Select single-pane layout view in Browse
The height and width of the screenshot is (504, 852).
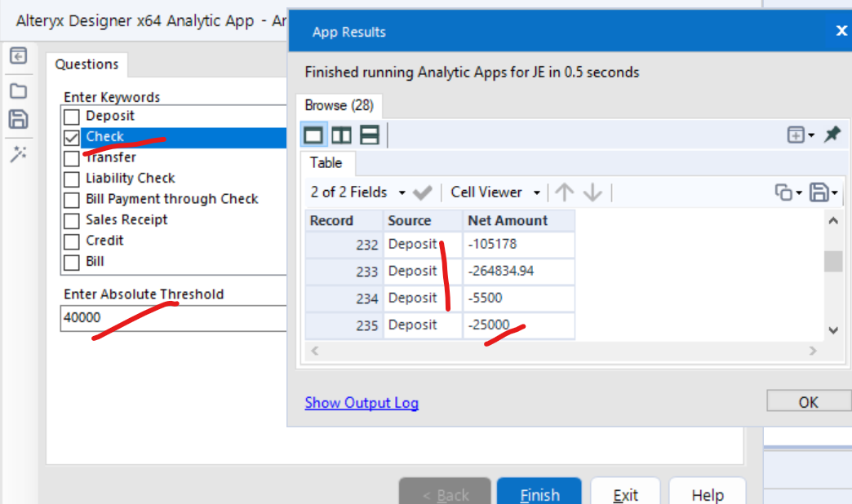(313, 135)
